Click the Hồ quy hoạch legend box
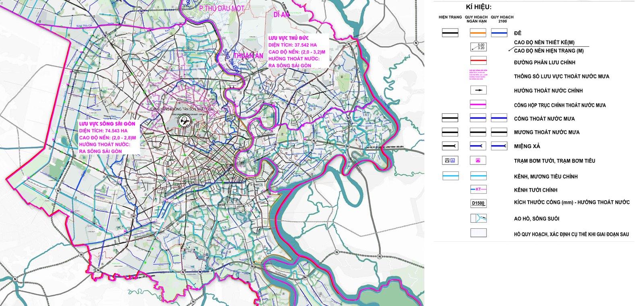 click(x=478, y=233)
